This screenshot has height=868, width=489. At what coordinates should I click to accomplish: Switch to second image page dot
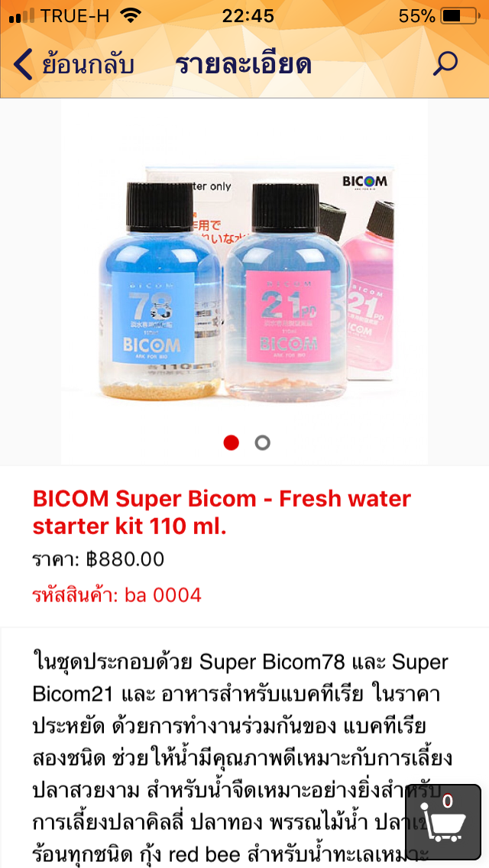pos(263,442)
